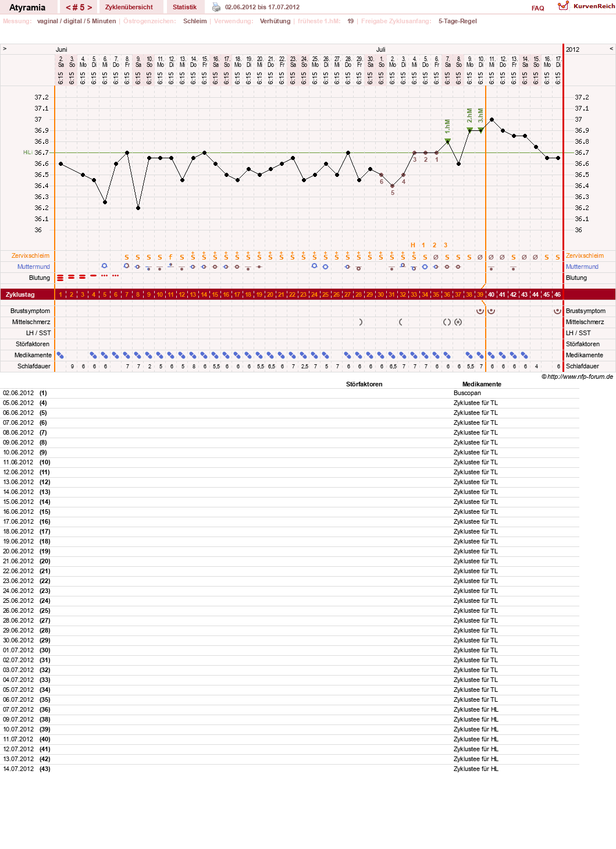Click the date range 02.06.2012 bis 17.07.2012
This screenshot has width=616, height=849.
click(262, 7)
